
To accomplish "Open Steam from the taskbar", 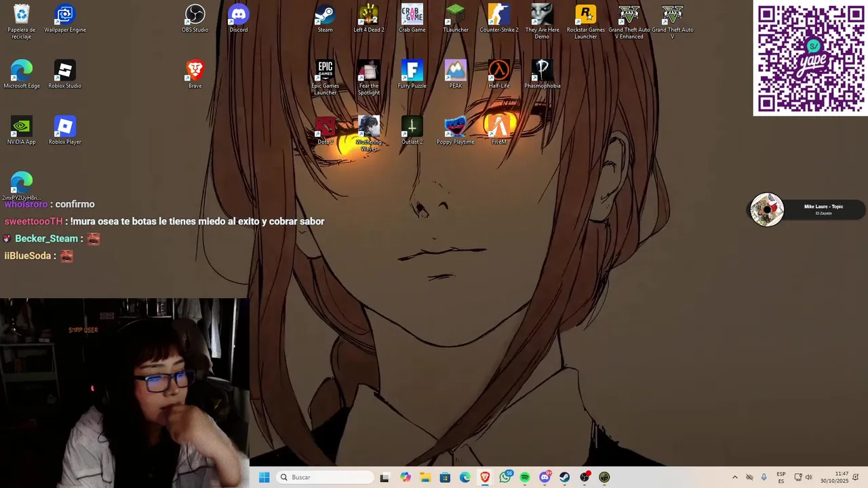I will [x=564, y=477].
